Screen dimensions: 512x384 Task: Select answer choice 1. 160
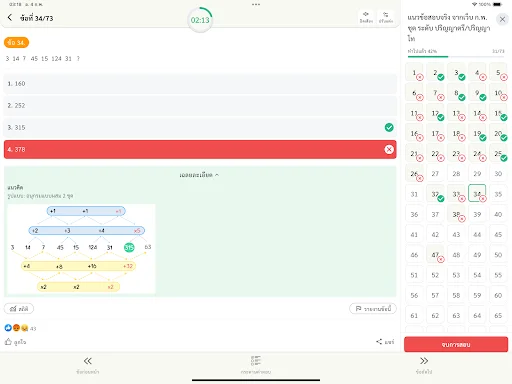200,84
